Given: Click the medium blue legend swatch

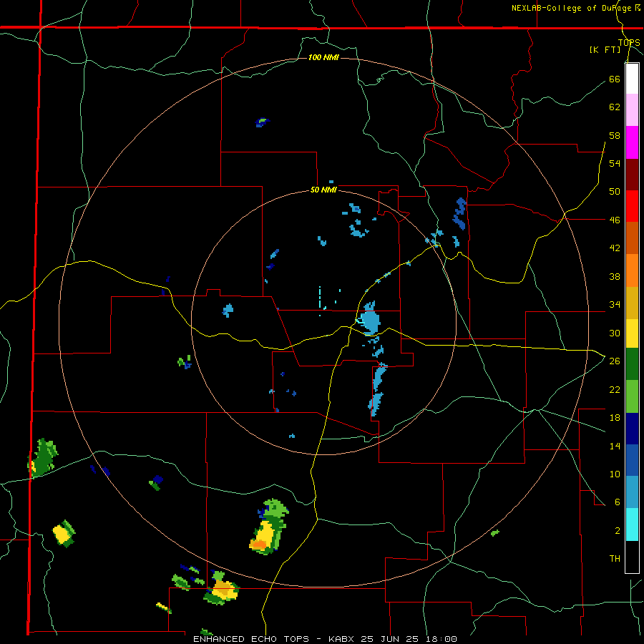Looking at the screenshot, I should [632, 460].
